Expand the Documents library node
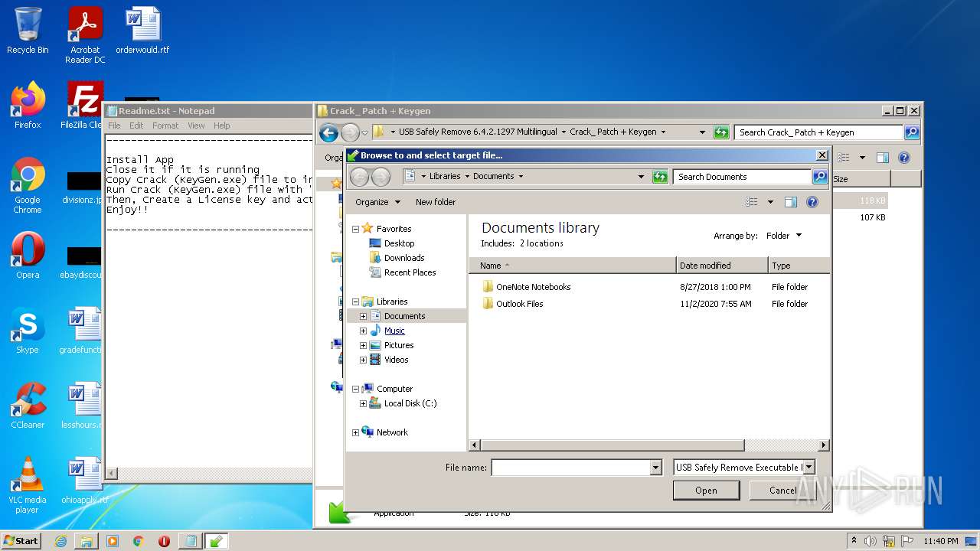Viewport: 980px width, 551px height. click(363, 316)
